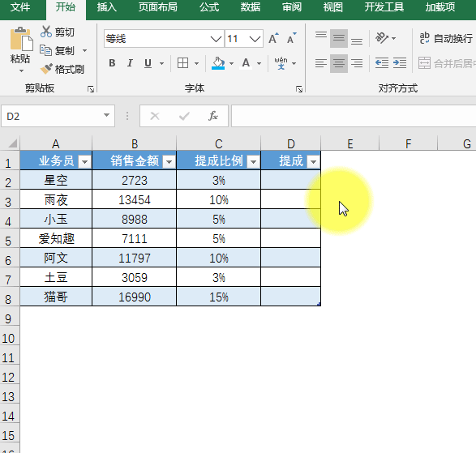Open the font name dropdown (等线)

pyautogui.click(x=216, y=39)
